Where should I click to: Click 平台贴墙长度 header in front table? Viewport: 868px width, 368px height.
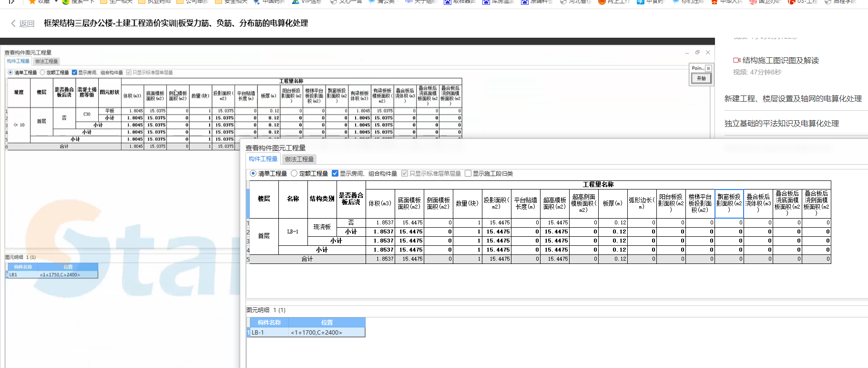tap(525, 203)
